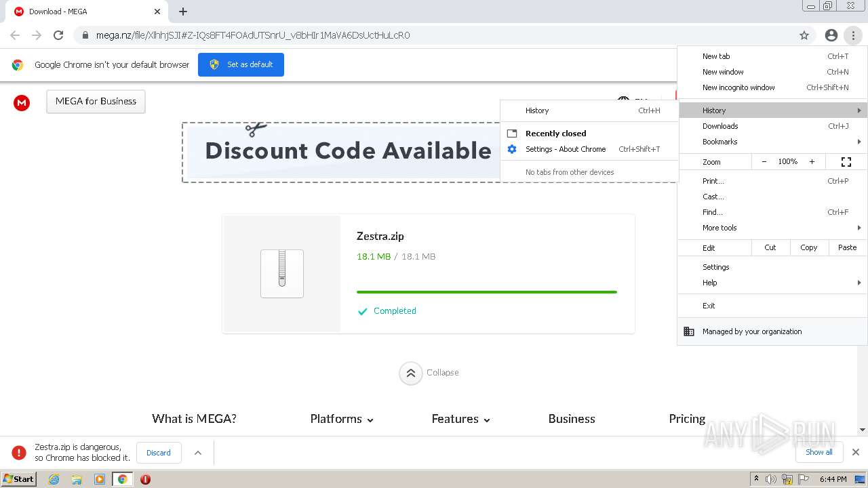Increase zoom with plus button
This screenshot has height=488, width=868.
pyautogui.click(x=812, y=162)
